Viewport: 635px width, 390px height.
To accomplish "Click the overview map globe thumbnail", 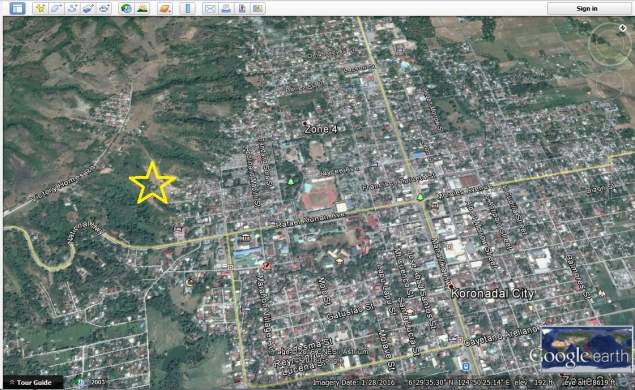I will pyautogui.click(x=586, y=350).
